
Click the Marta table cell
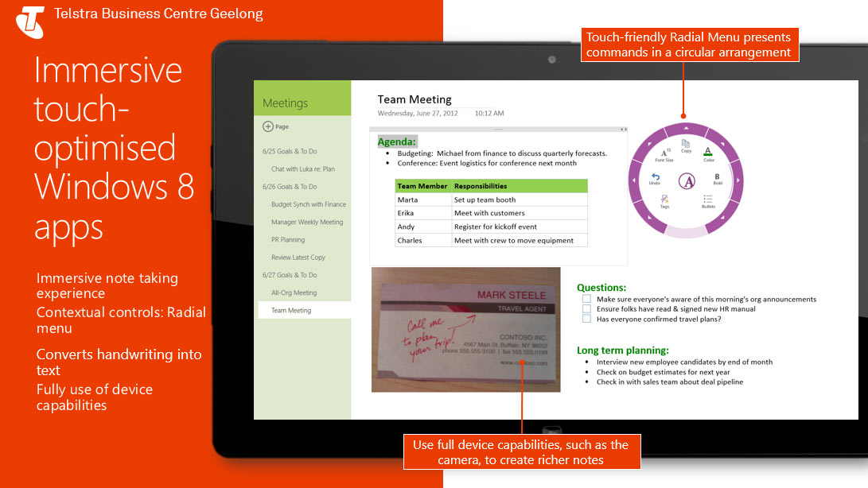click(423, 199)
